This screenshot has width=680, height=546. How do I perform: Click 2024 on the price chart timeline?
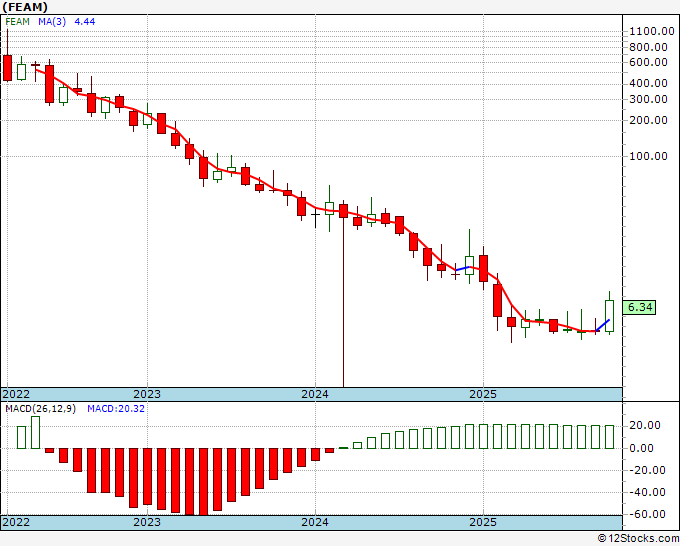(315, 394)
